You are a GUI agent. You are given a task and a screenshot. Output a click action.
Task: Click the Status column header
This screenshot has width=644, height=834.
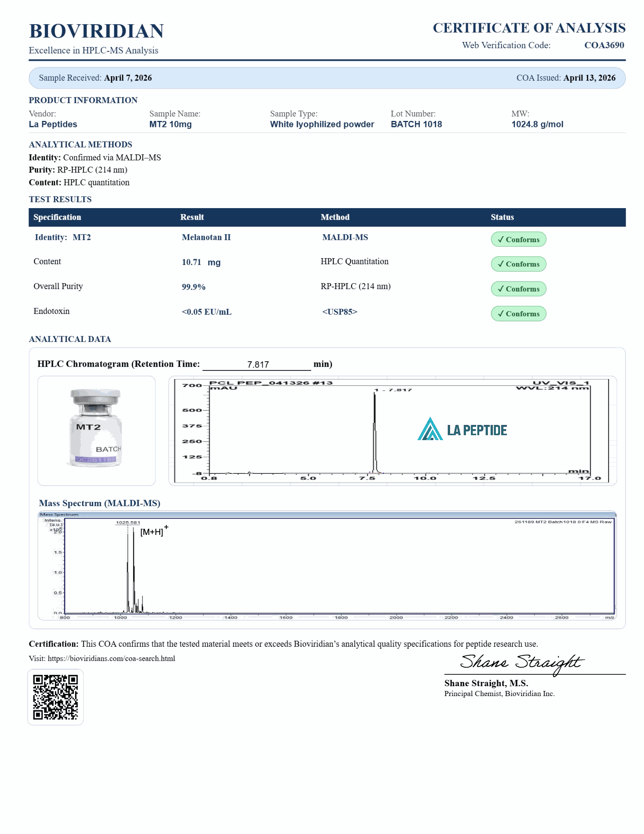pos(502,217)
